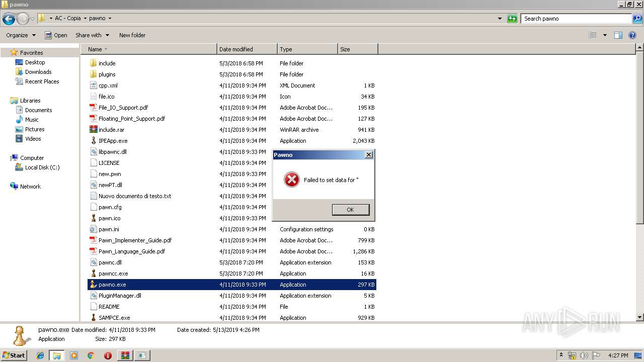Open Chrome from the taskbar
The image size is (644, 362).
pyautogui.click(x=91, y=355)
